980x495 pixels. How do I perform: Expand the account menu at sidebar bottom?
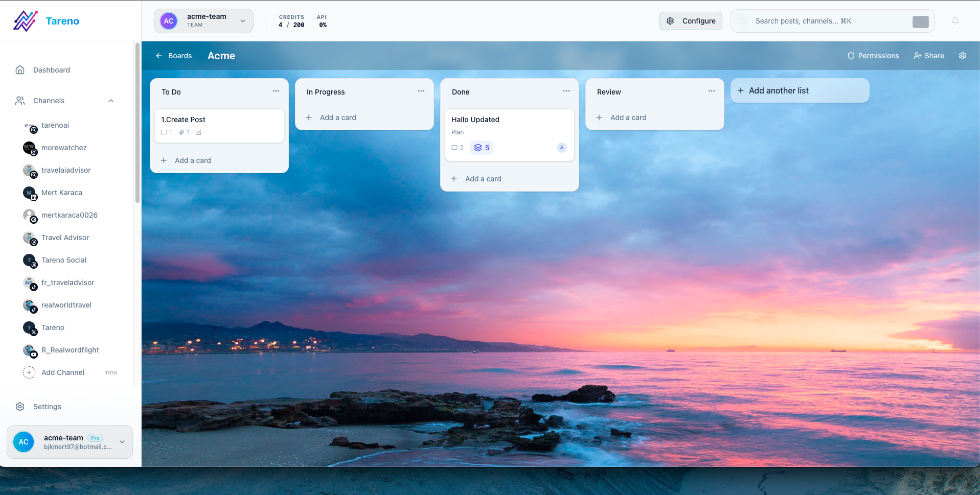[x=122, y=442]
